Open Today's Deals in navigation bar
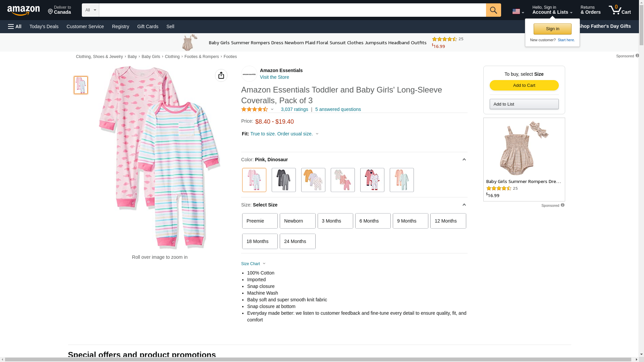644x362 pixels. (x=44, y=26)
